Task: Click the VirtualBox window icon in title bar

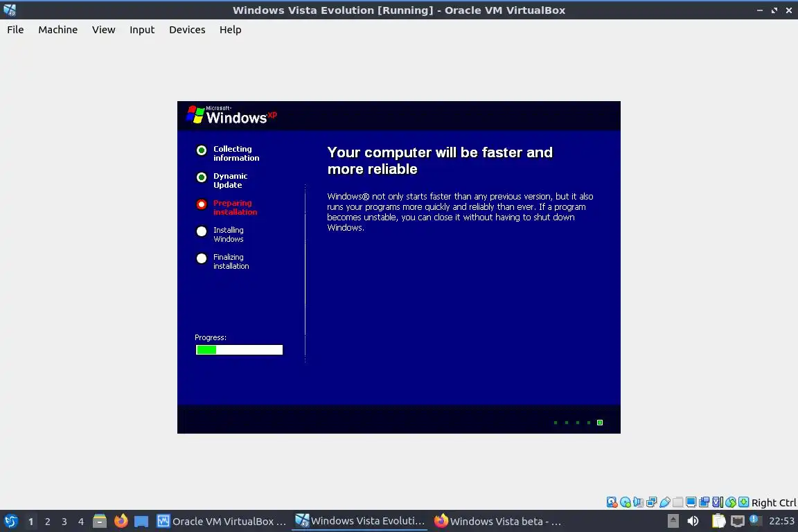Action: tap(10, 10)
